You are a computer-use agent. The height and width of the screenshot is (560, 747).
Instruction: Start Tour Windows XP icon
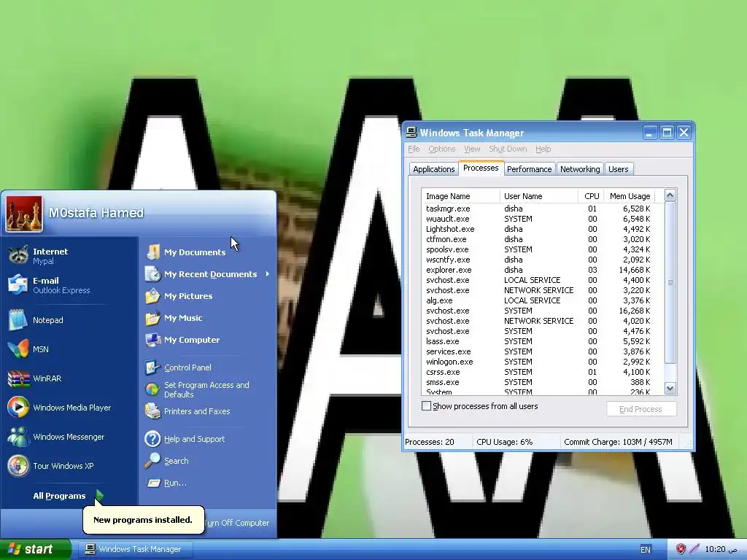(x=18, y=466)
